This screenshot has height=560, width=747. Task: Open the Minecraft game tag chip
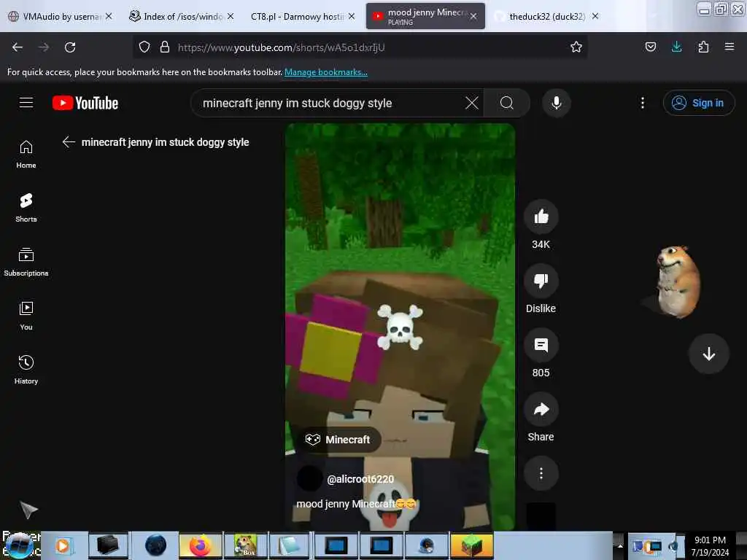click(x=339, y=440)
